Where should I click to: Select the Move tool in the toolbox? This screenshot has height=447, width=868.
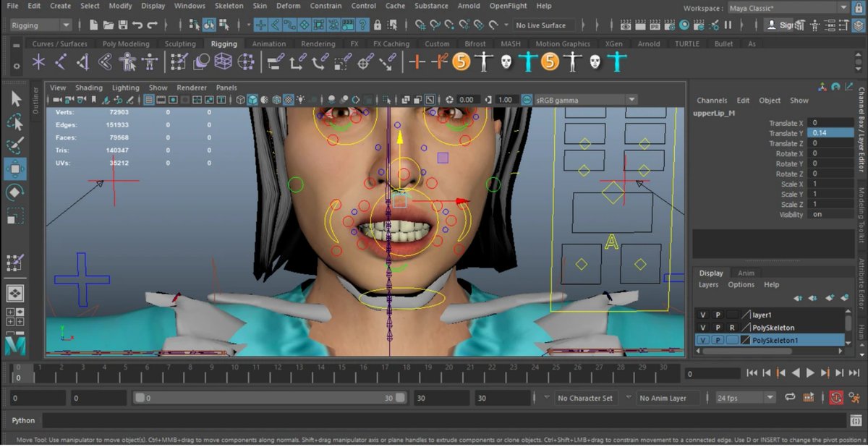click(15, 170)
